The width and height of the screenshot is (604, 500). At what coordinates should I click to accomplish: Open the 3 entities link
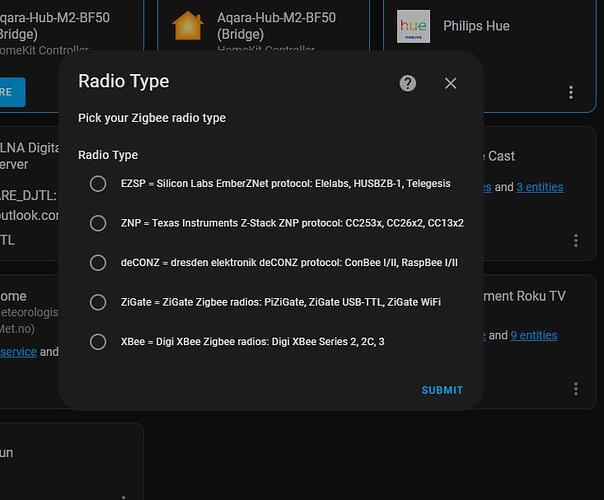tap(540, 187)
